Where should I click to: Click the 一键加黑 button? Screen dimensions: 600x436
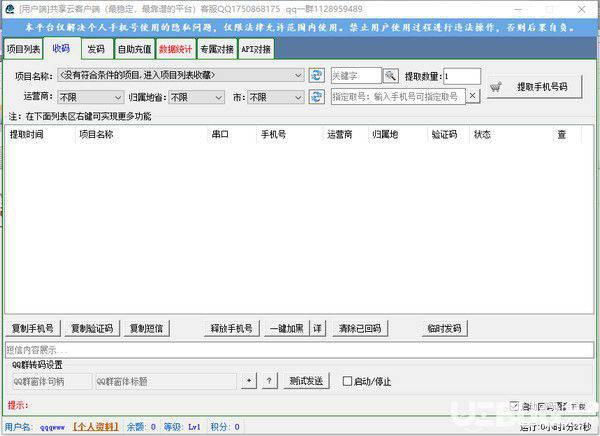287,328
